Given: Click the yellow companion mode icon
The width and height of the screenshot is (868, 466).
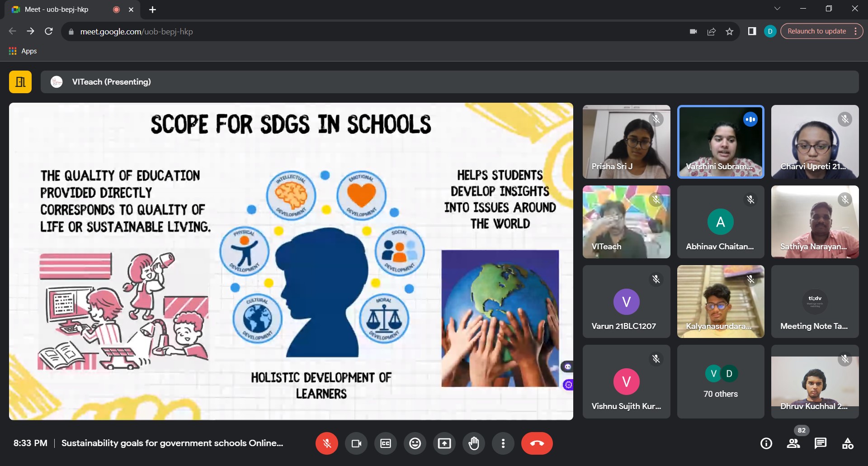Looking at the screenshot, I should (x=20, y=82).
